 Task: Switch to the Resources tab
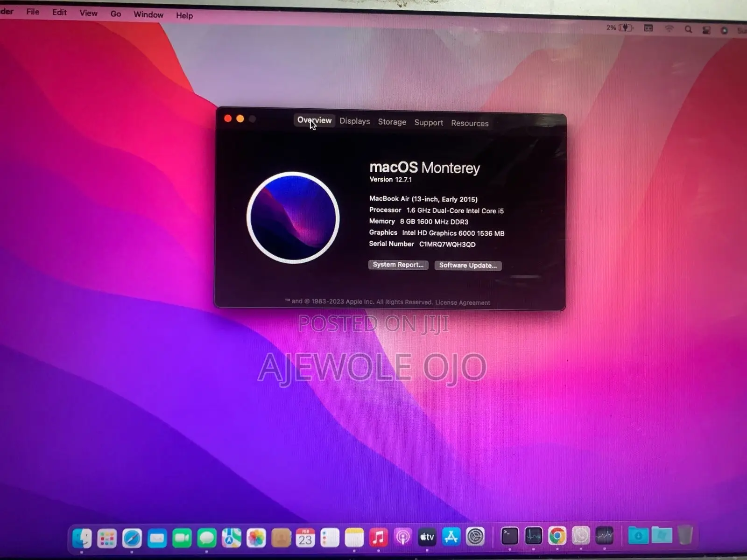pos(470,123)
